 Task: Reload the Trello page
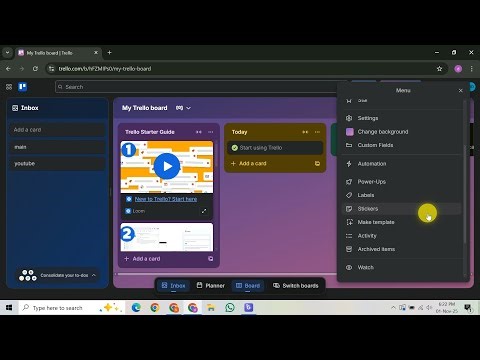tap(35, 69)
